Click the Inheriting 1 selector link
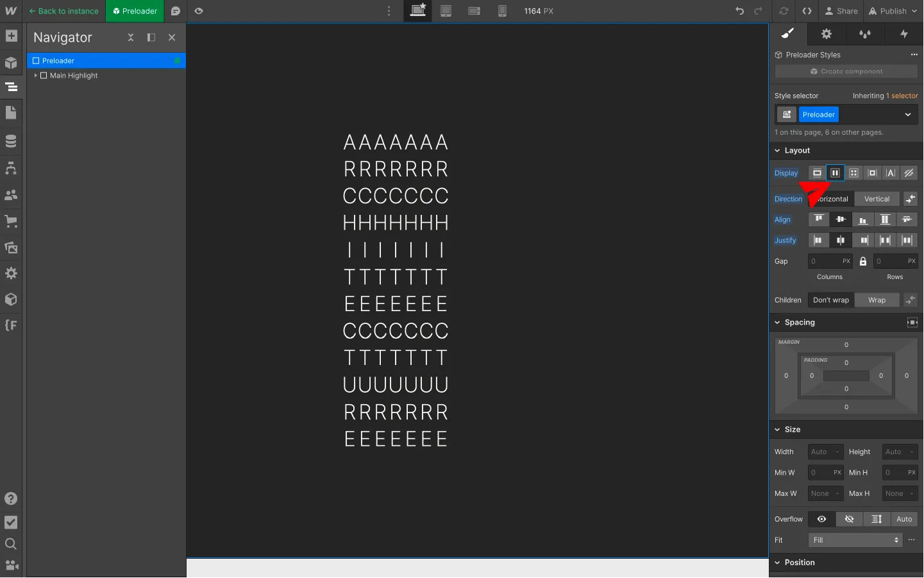The width and height of the screenshot is (924, 578). click(x=886, y=96)
